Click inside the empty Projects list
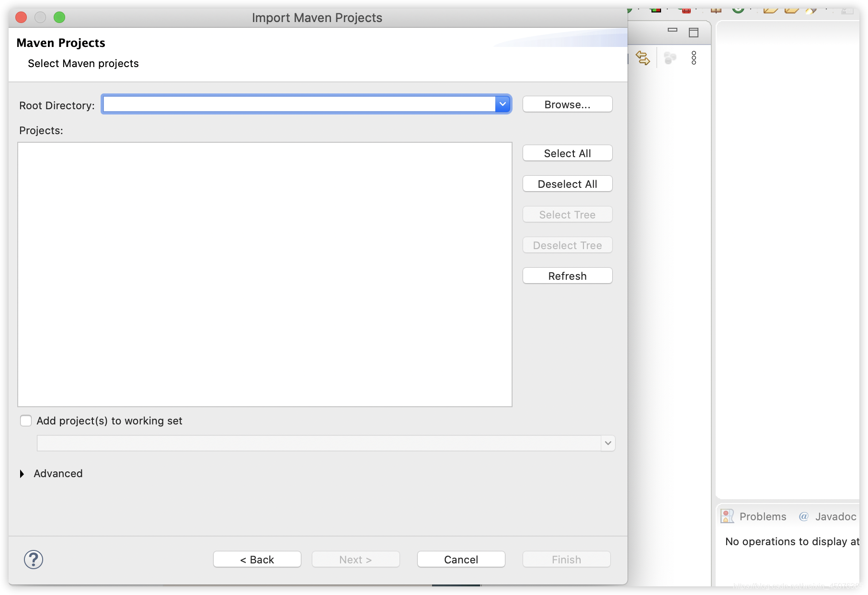This screenshot has height=595, width=868. click(265, 275)
